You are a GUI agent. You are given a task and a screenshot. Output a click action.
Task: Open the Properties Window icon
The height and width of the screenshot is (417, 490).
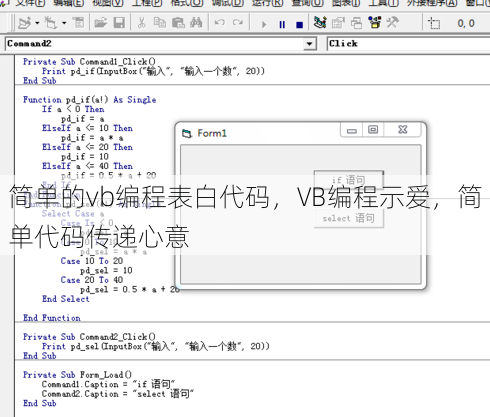pos(338,23)
